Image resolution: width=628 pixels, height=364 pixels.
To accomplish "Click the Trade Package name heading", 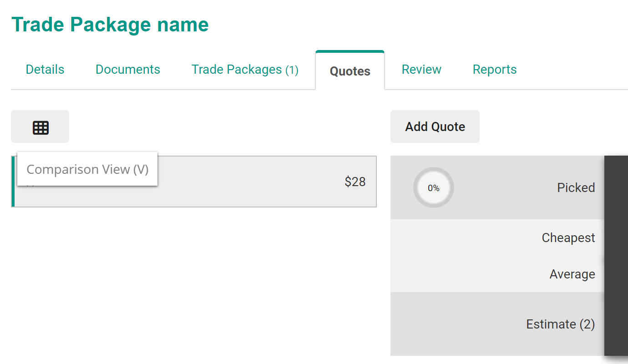I will (110, 25).
